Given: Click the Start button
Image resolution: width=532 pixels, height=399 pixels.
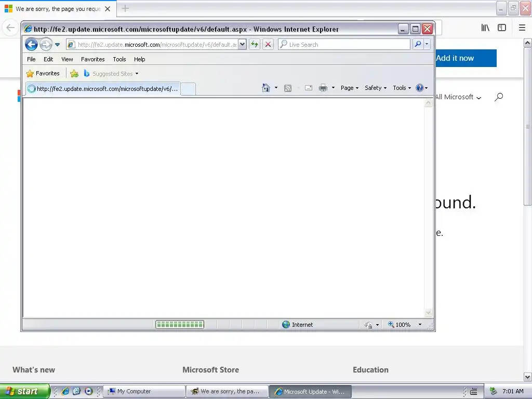Looking at the screenshot, I should click(x=25, y=391).
